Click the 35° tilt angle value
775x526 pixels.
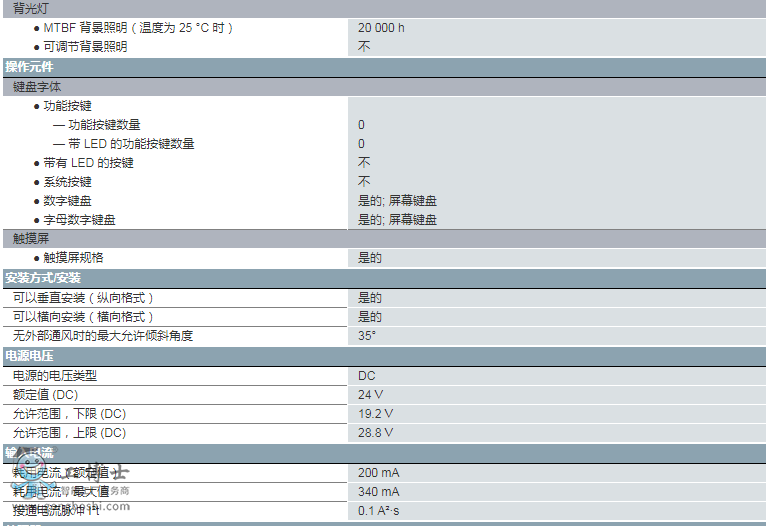click(x=367, y=336)
